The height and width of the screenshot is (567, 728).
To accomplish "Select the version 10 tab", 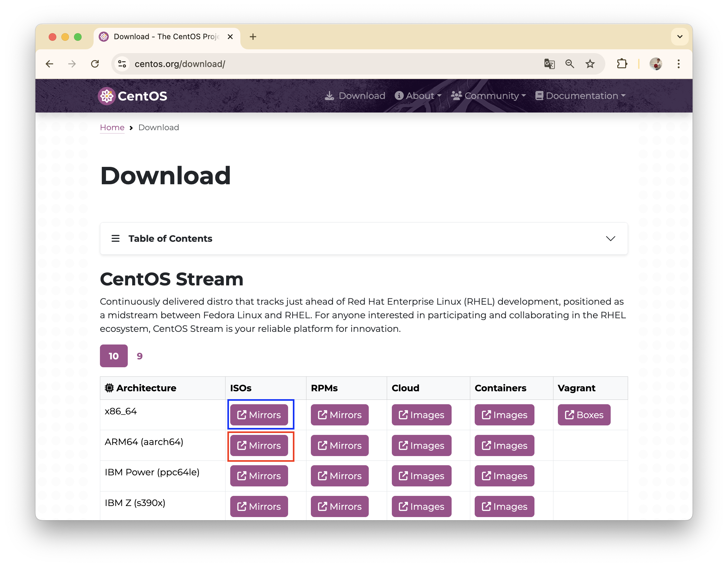I will 114,356.
